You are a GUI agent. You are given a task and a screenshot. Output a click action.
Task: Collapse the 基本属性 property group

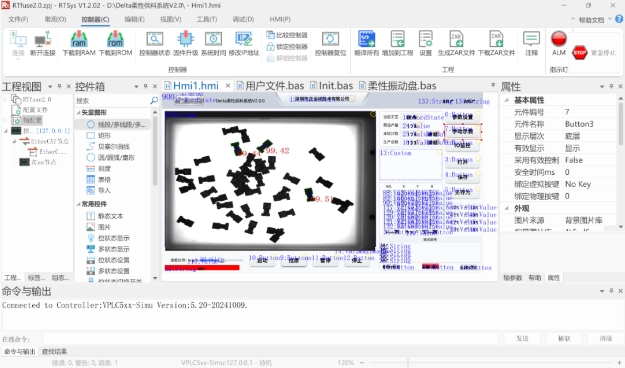[507, 100]
